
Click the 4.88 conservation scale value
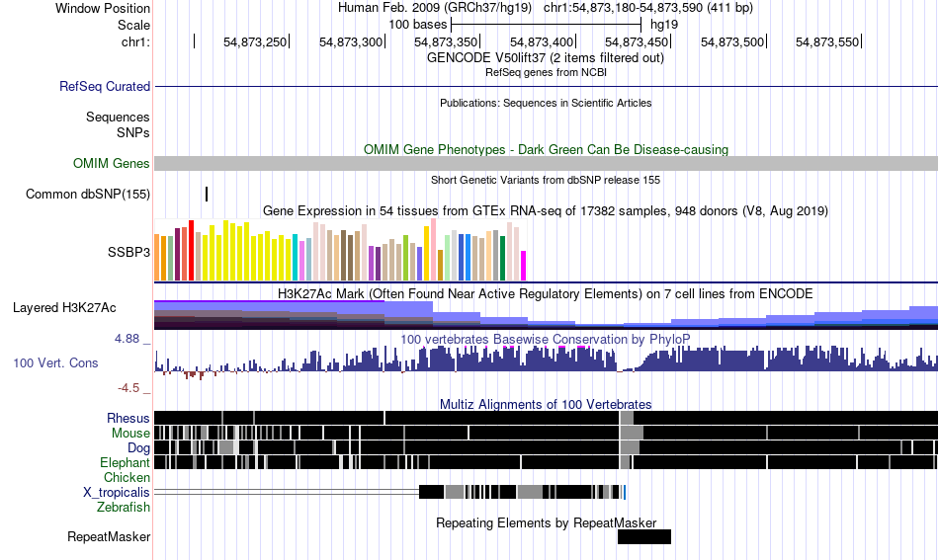click(127, 339)
